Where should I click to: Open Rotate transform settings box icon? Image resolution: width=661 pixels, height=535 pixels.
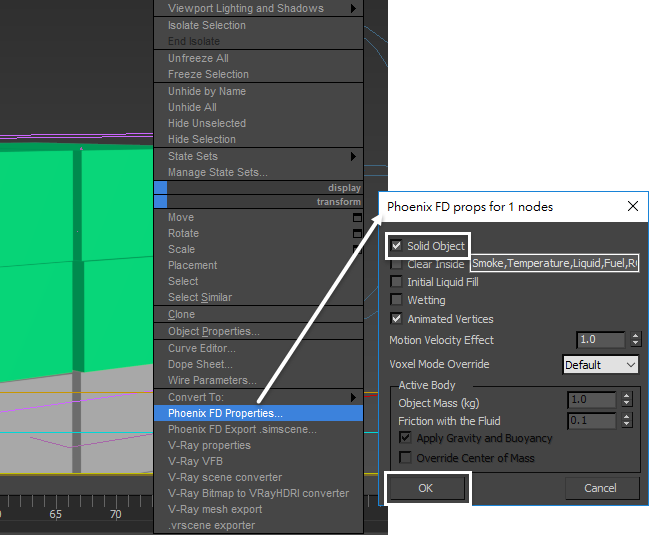pyautogui.click(x=357, y=234)
